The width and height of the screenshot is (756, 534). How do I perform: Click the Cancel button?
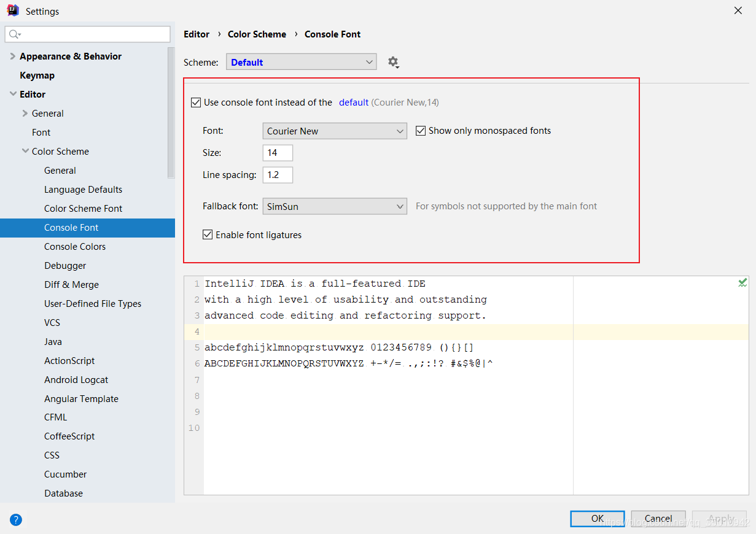click(658, 519)
